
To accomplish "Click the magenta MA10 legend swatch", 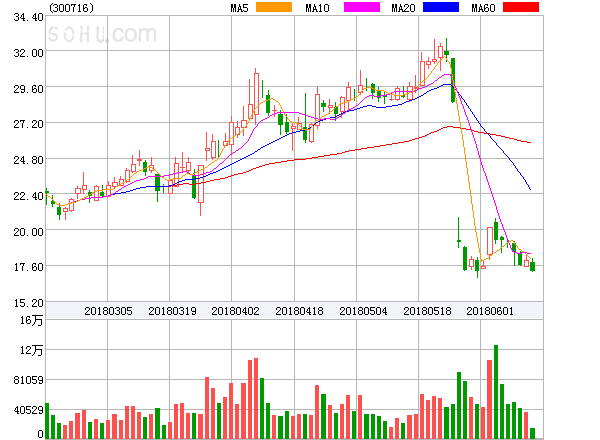I will click(362, 7).
